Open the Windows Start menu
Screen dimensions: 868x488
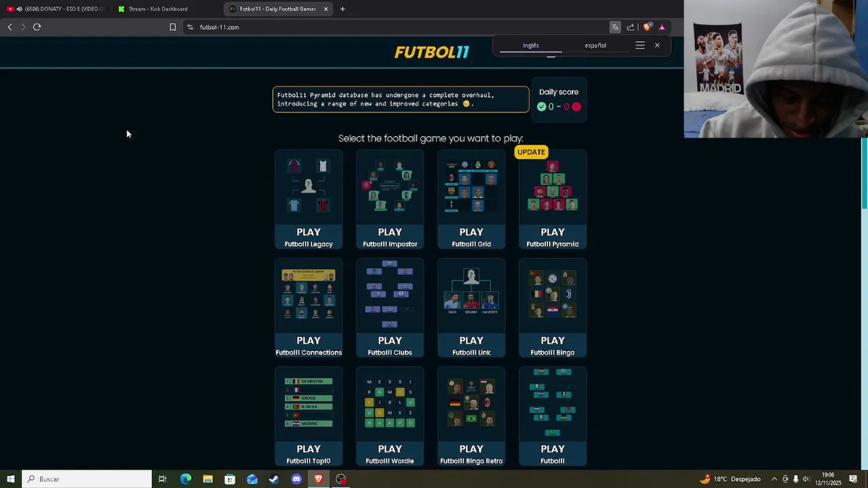pyautogui.click(x=10, y=479)
